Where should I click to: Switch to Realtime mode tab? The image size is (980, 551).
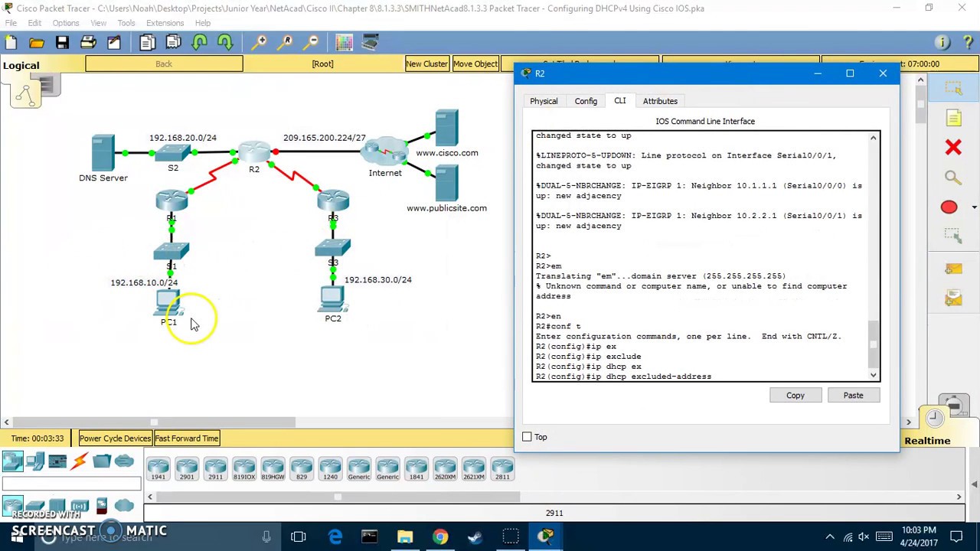tap(927, 440)
